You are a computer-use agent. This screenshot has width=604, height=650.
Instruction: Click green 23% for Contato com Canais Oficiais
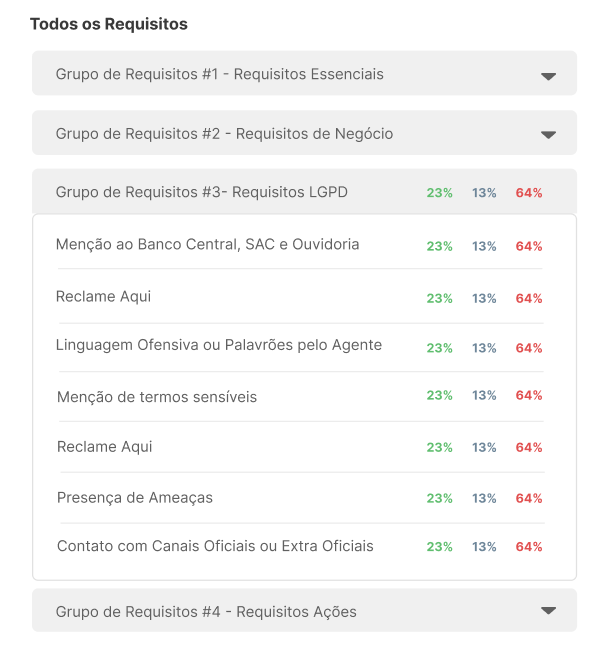click(x=439, y=547)
